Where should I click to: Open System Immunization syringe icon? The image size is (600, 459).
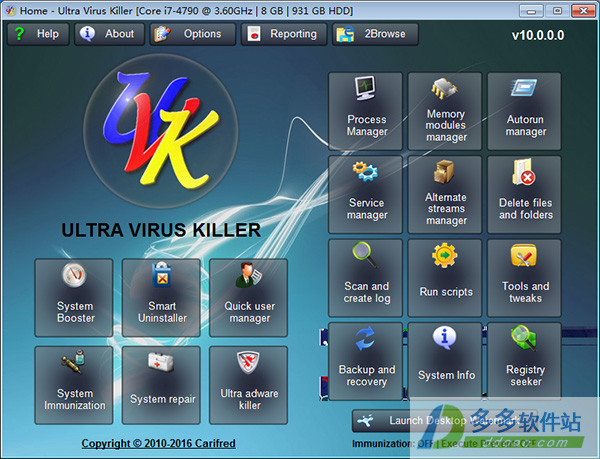point(73,362)
